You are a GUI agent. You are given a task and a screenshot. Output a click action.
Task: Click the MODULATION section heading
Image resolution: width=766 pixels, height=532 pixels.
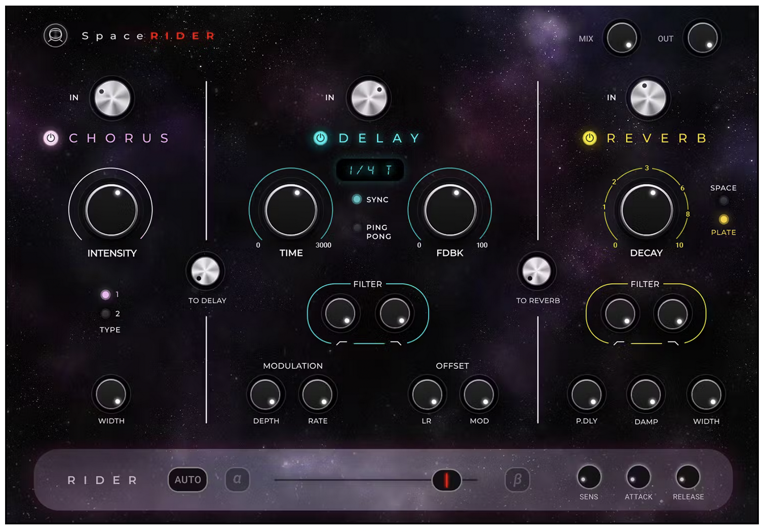pos(293,366)
